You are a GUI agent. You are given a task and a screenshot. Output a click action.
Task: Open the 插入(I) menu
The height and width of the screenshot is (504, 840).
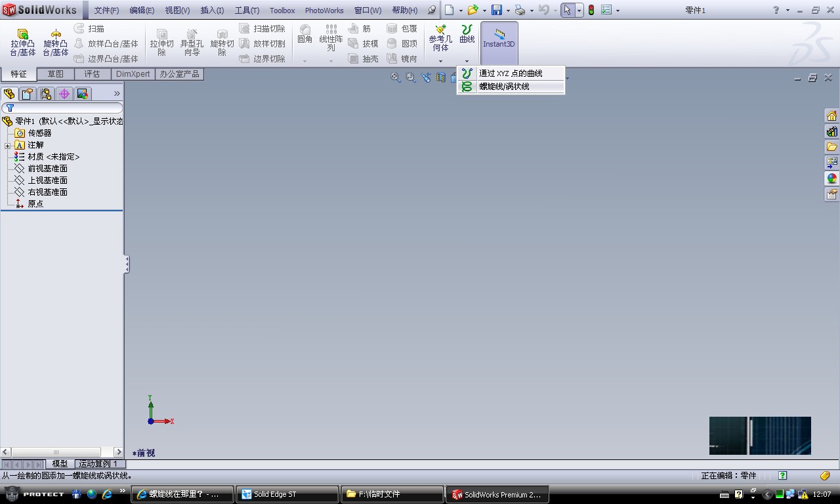click(x=212, y=10)
